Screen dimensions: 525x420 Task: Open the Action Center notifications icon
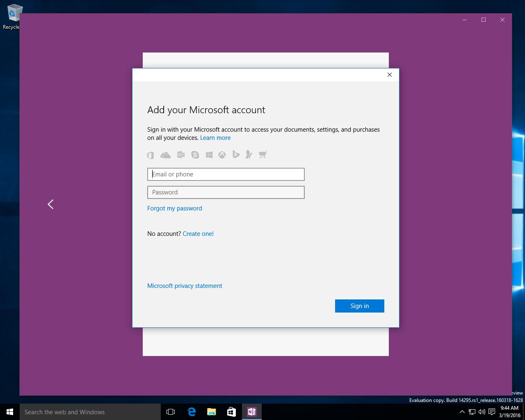coord(492,412)
